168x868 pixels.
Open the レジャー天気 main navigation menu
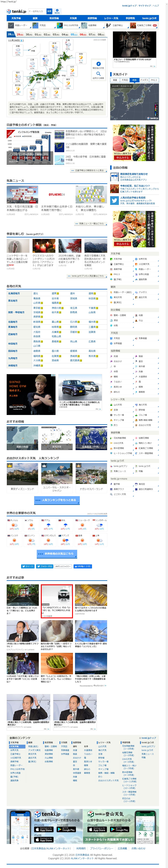click(x=111, y=18)
